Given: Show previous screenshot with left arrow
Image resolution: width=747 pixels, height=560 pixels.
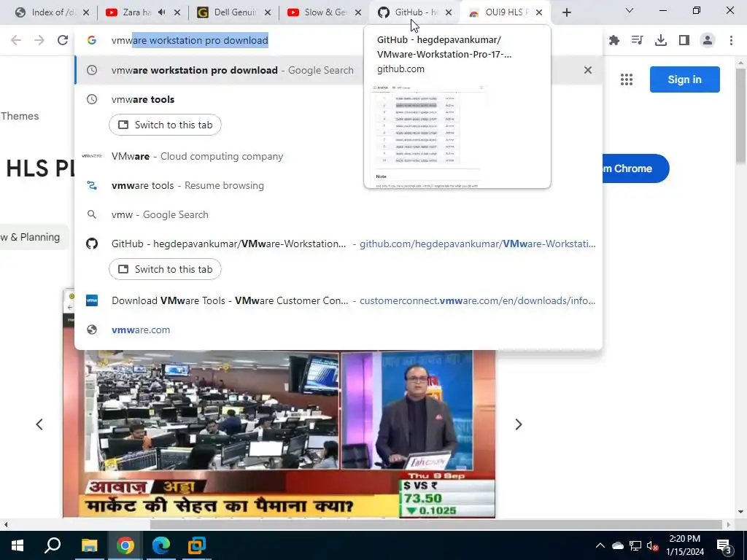Looking at the screenshot, I should pyautogui.click(x=39, y=424).
